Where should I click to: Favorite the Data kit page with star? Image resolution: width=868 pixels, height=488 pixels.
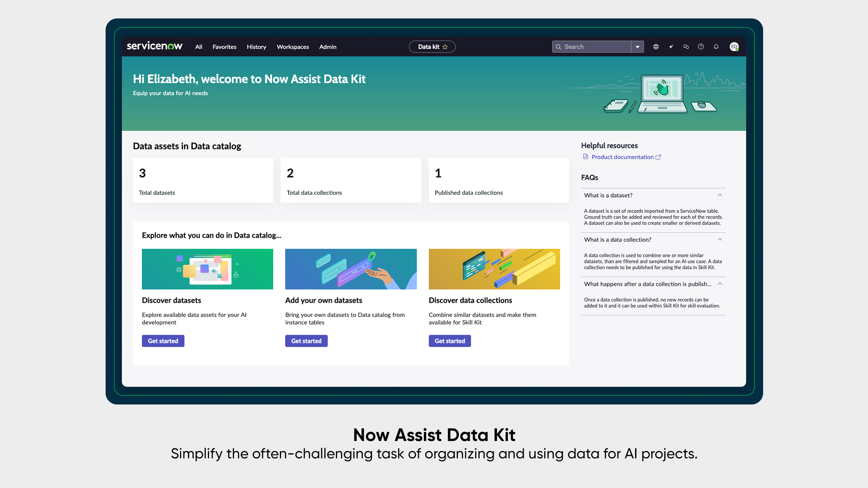[445, 47]
